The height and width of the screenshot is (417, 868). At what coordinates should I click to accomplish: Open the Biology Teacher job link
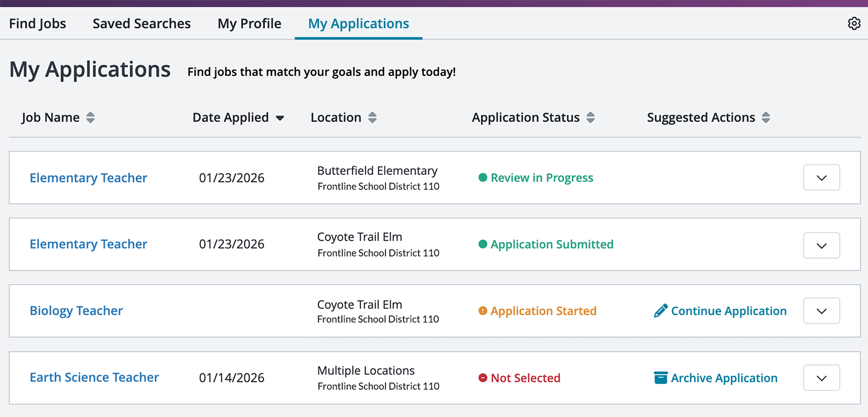76,310
